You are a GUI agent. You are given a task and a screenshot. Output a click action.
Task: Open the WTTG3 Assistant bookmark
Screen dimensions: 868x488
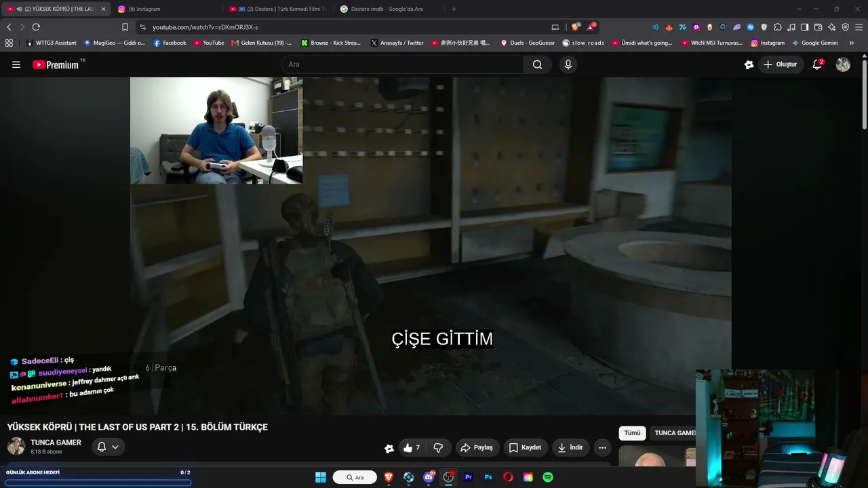[51, 43]
